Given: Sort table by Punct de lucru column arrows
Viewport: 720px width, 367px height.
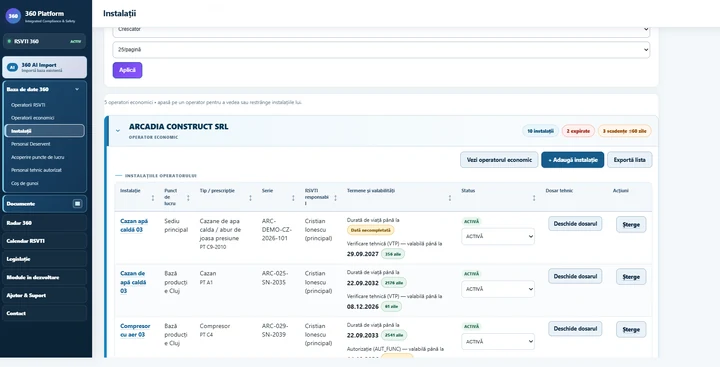Looking at the screenshot, I should (x=188, y=198).
